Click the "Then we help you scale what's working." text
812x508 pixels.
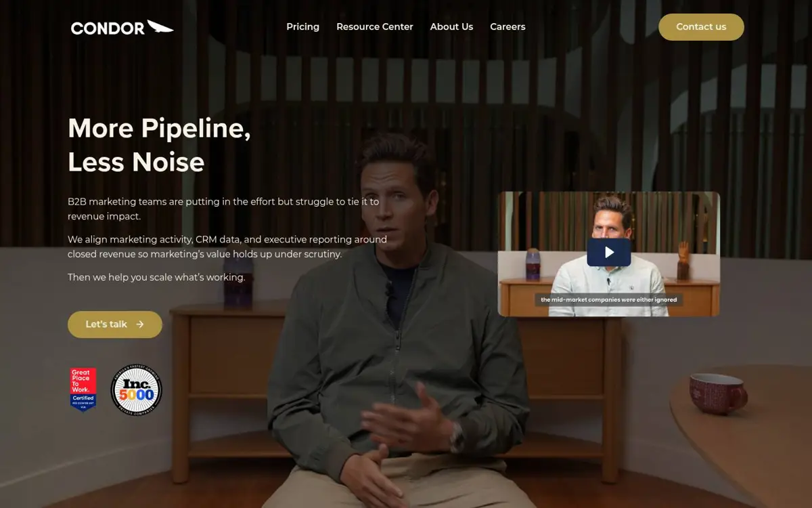[156, 277]
